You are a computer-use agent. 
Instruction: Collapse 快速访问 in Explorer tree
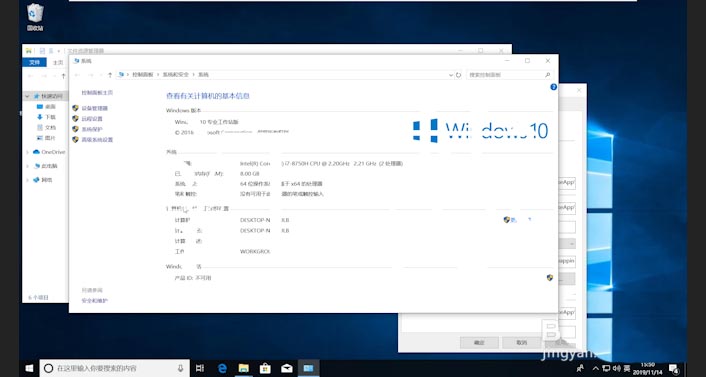point(27,96)
